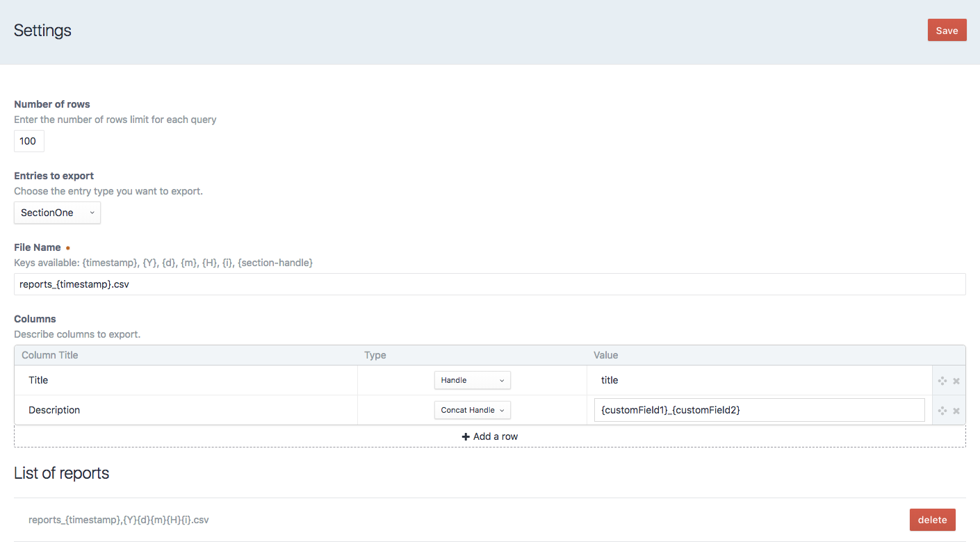The width and height of the screenshot is (980, 542).
Task: Click the Number of rows input field
Action: pyautogui.click(x=29, y=141)
